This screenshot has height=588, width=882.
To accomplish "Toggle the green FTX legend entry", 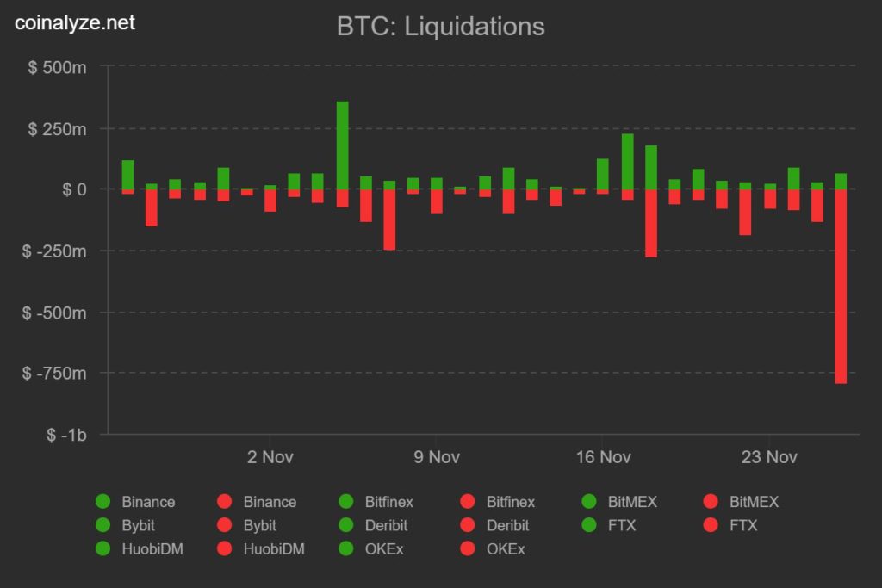I will point(609,525).
